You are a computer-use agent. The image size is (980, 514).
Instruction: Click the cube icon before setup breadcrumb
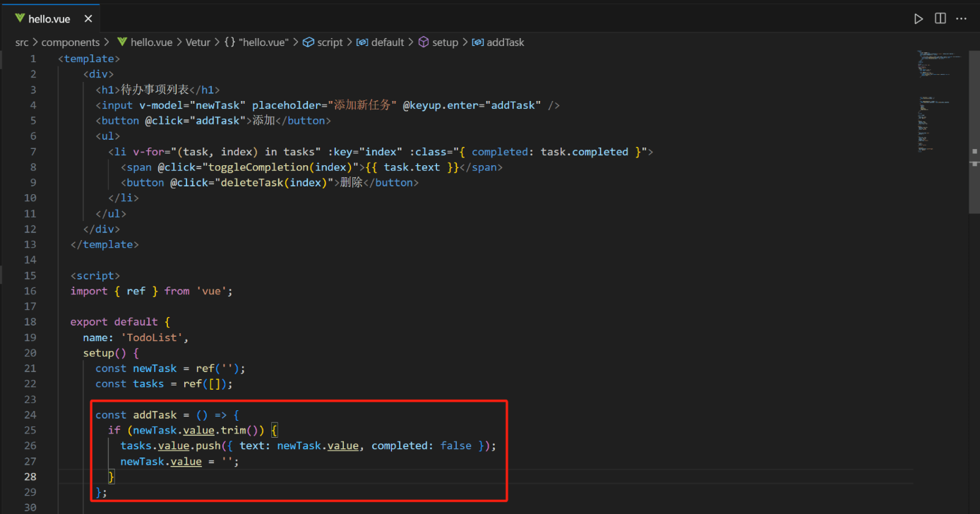coord(424,42)
